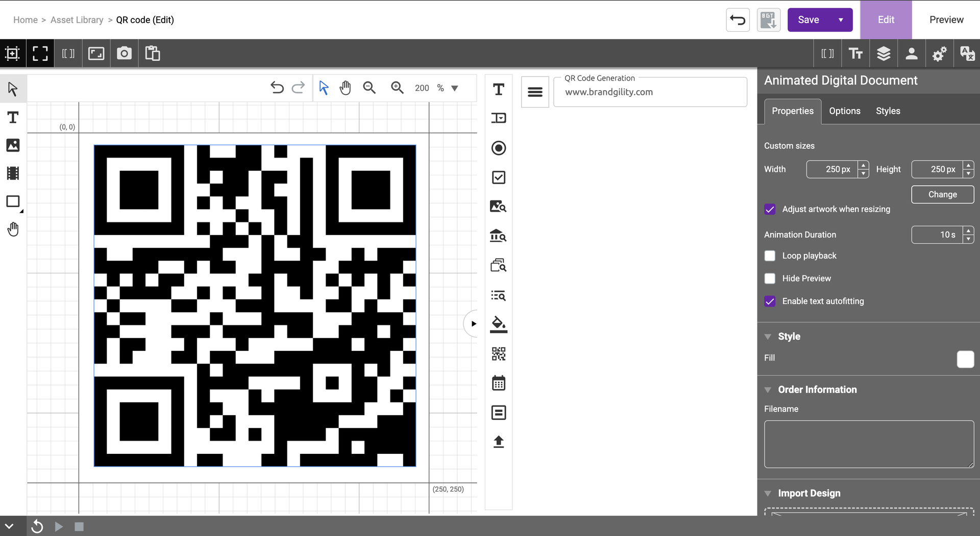Click the zoom in magnifier icon

point(397,88)
